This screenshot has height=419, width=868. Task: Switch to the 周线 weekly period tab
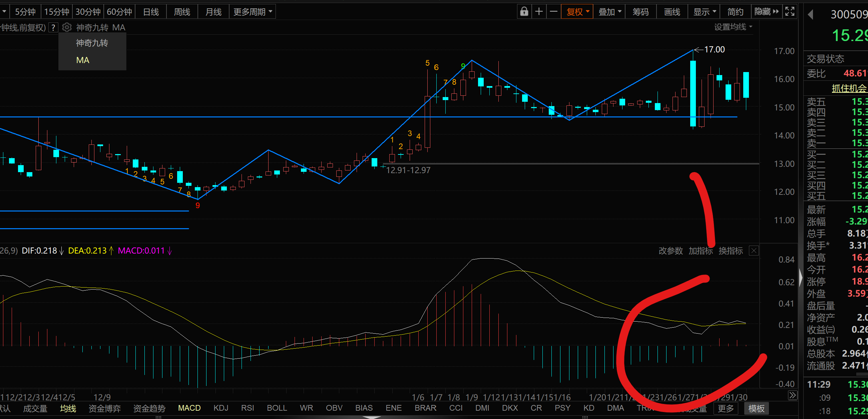182,12
